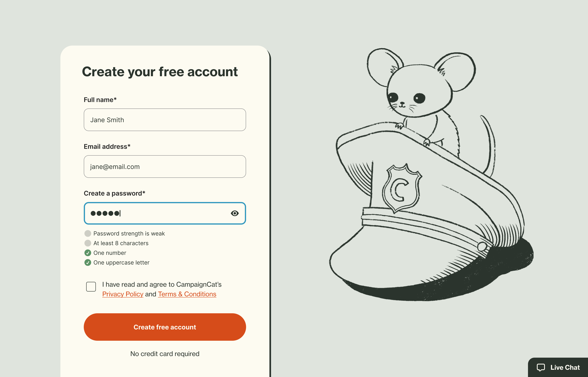Click the Create a password label
This screenshot has height=377, width=588.
[x=114, y=193]
